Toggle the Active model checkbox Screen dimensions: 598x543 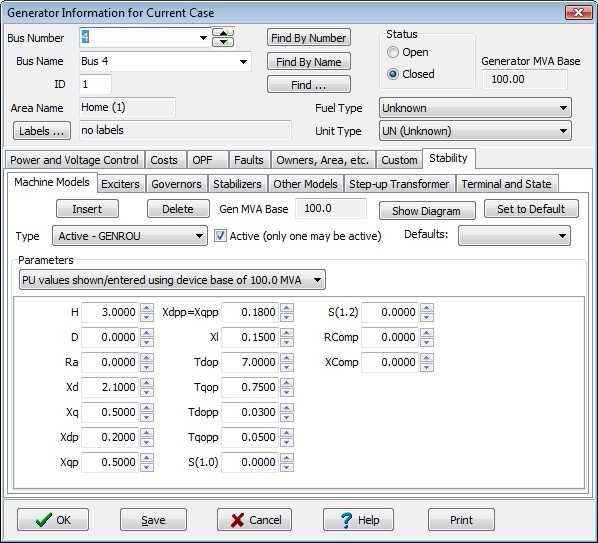pos(220,236)
